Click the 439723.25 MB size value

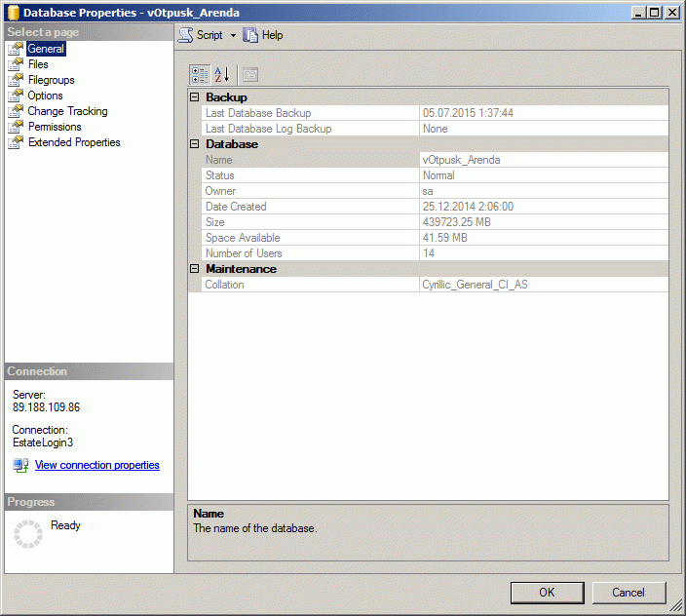(457, 222)
